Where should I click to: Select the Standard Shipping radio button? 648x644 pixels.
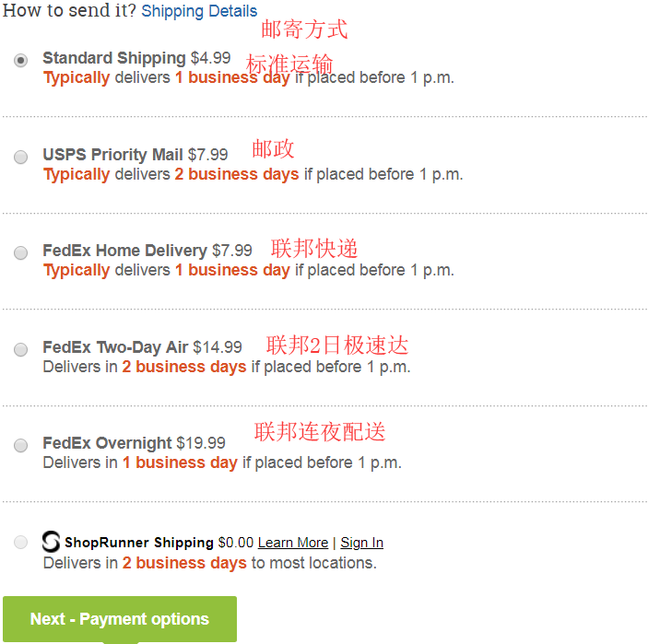pos(21,60)
